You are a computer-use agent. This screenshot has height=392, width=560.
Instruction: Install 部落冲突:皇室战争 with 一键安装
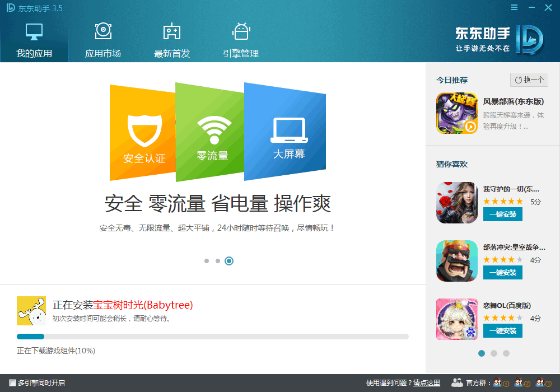pos(502,272)
